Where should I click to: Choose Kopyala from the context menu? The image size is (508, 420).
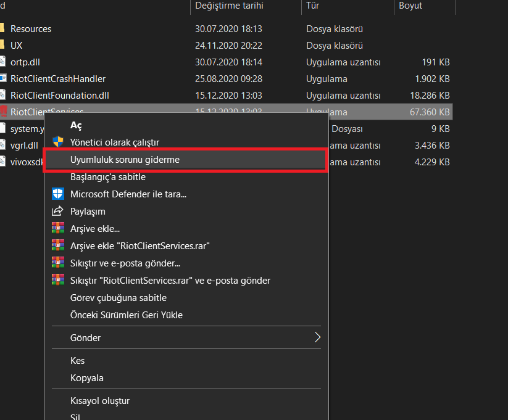pos(87,378)
